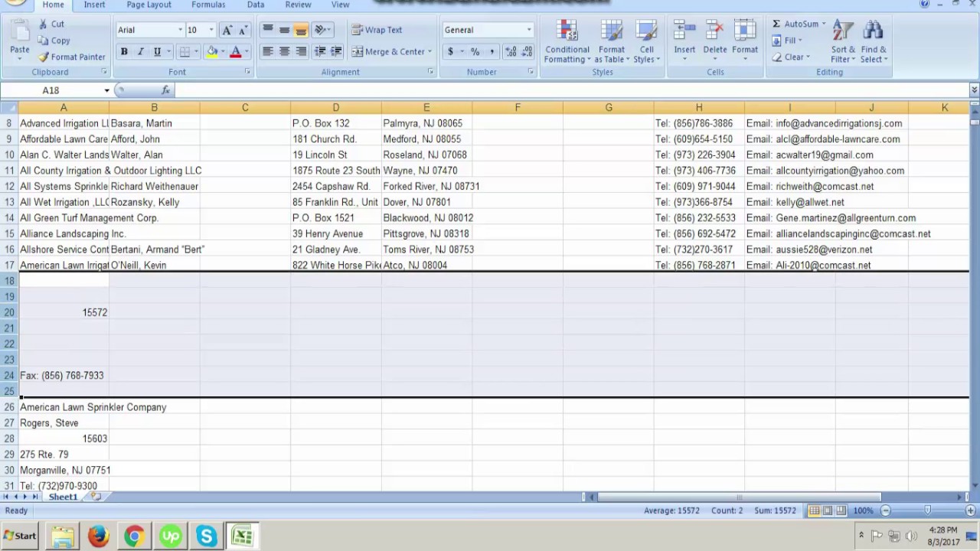The width and height of the screenshot is (980, 551).
Task: Click the Increase Decimal icon
Action: tap(511, 51)
